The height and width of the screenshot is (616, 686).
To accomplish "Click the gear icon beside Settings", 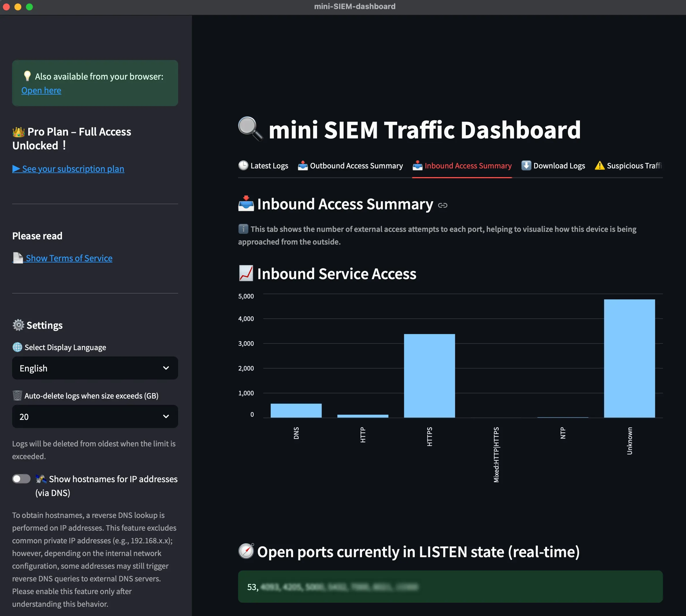I will click(18, 325).
